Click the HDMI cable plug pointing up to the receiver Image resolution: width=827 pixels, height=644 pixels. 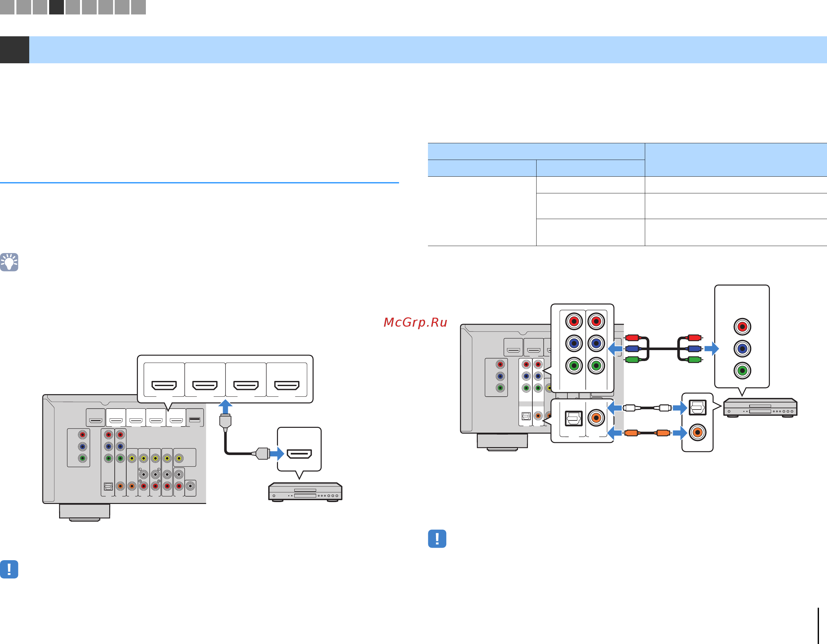[225, 422]
